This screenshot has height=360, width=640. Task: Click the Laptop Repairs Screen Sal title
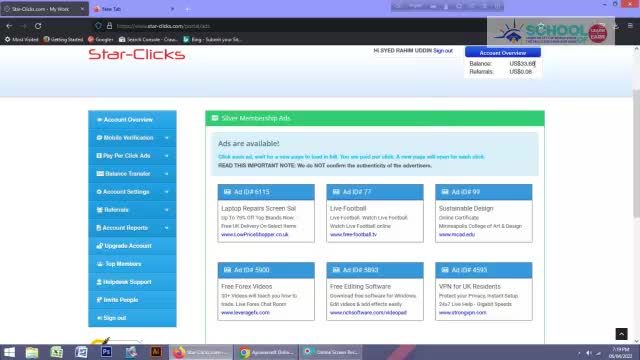258,209
